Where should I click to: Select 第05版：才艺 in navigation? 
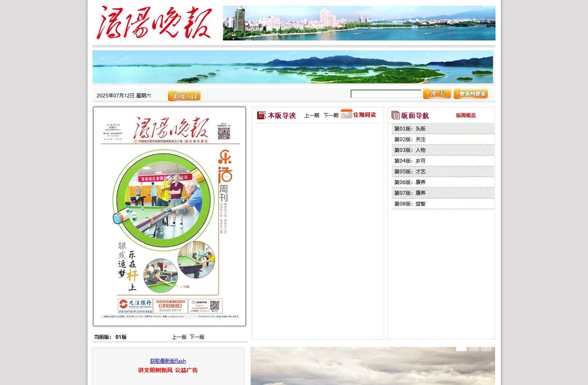point(443,172)
